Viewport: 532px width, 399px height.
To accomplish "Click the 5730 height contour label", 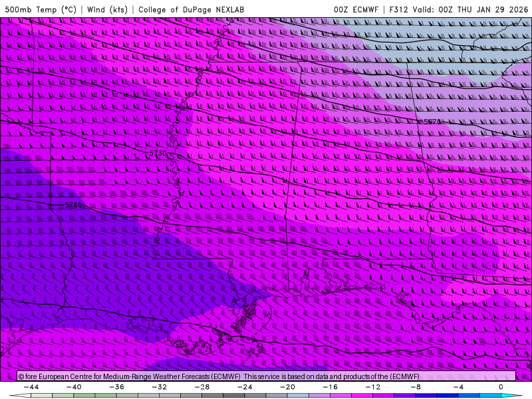I will pos(158,154).
